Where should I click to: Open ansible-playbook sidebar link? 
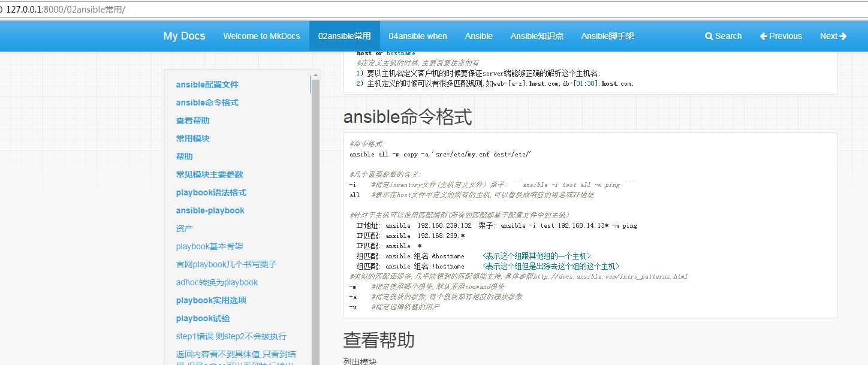(x=210, y=210)
